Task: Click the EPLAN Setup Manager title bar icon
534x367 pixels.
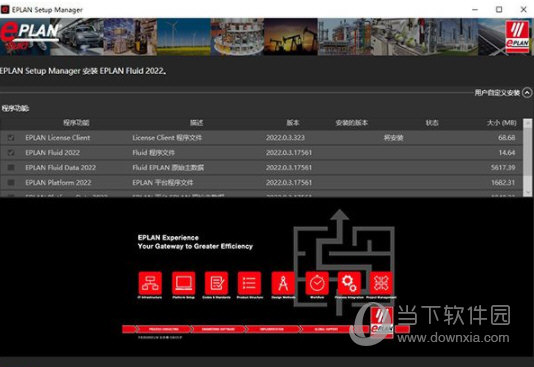Action: [x=5, y=10]
